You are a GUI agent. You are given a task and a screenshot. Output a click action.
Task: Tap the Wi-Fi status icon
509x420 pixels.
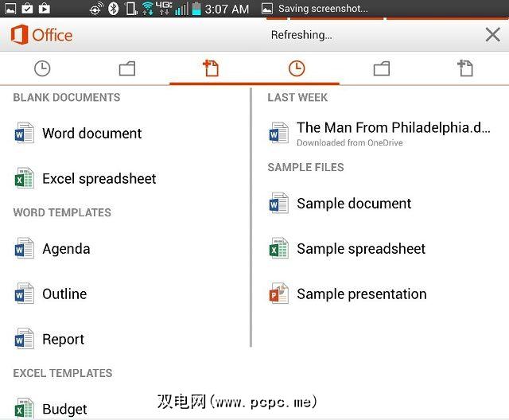148,9
